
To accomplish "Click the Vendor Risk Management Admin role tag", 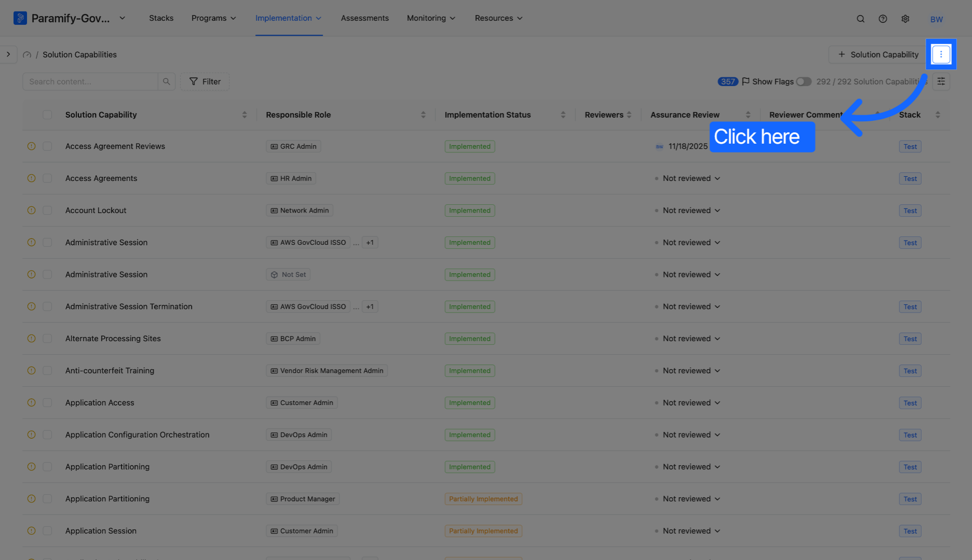I will (327, 371).
